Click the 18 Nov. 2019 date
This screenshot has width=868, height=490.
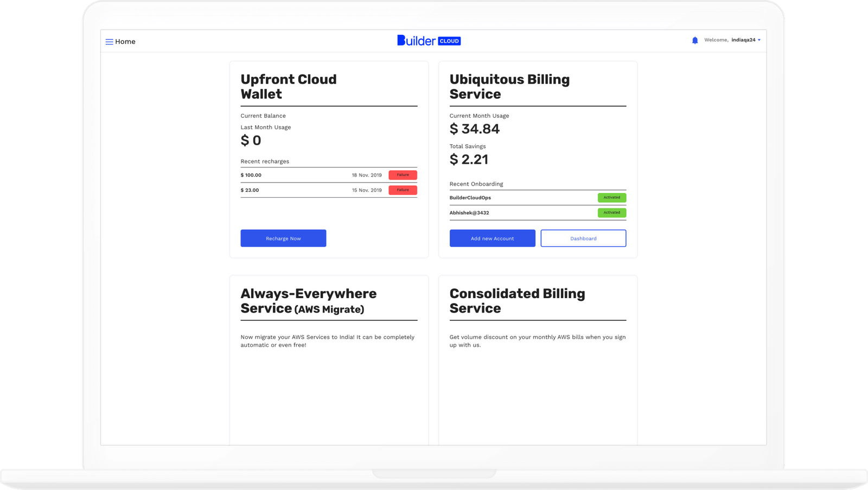[x=367, y=175]
